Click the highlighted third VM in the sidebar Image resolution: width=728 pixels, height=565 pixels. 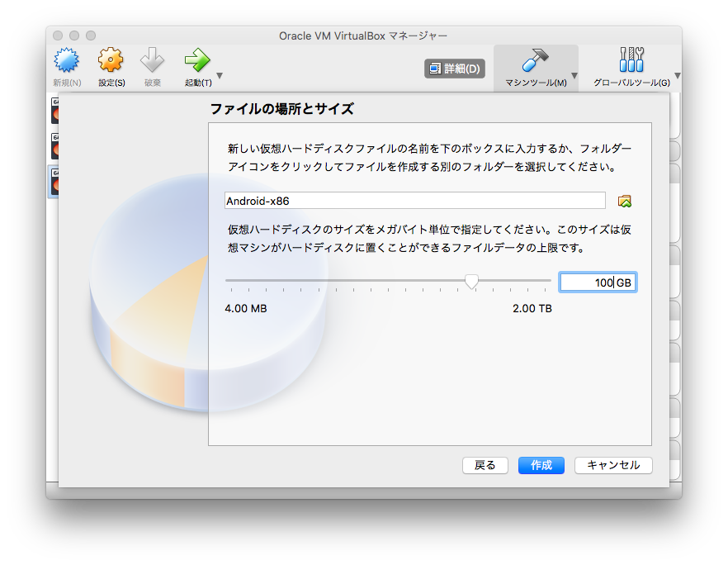[x=56, y=182]
